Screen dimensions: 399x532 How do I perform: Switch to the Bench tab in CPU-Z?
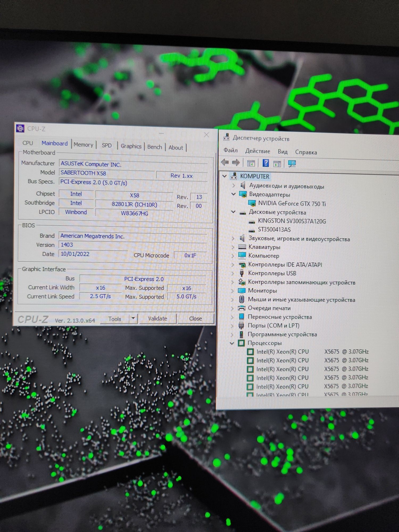[155, 147]
